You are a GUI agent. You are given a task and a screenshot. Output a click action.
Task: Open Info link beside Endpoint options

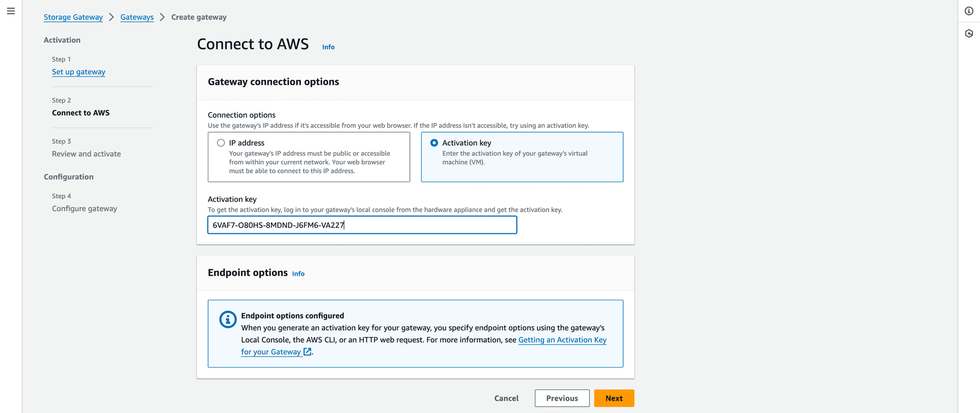[x=298, y=274]
